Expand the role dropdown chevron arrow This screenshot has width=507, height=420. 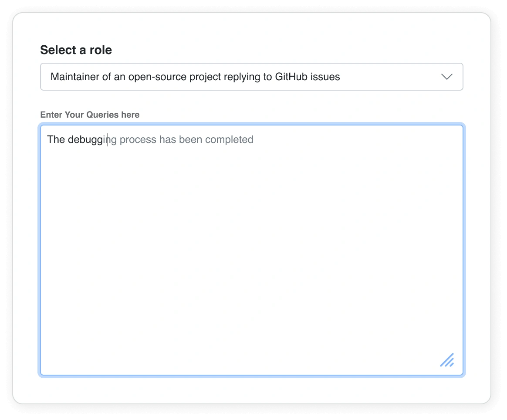coord(446,77)
